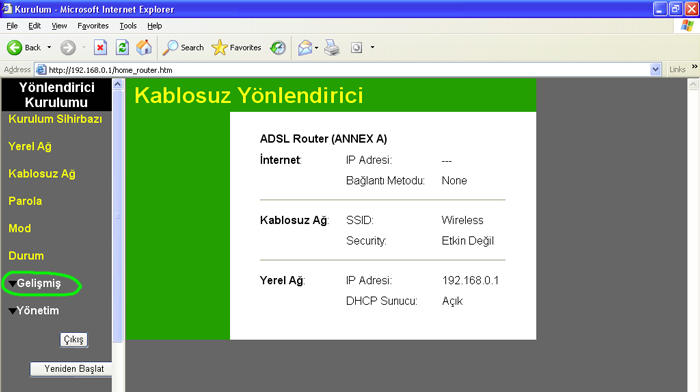Click the SSID value Wireless
The image size is (700, 392).
pos(462,220)
